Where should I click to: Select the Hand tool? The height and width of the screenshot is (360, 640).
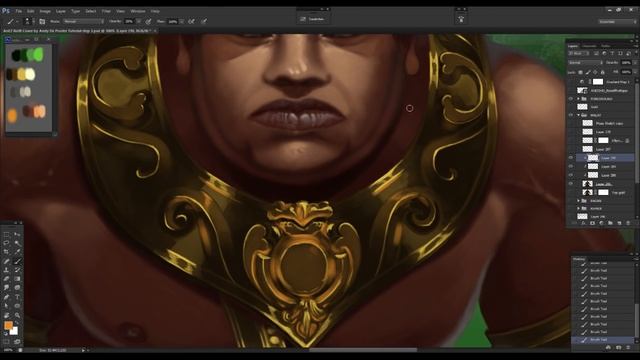7,315
